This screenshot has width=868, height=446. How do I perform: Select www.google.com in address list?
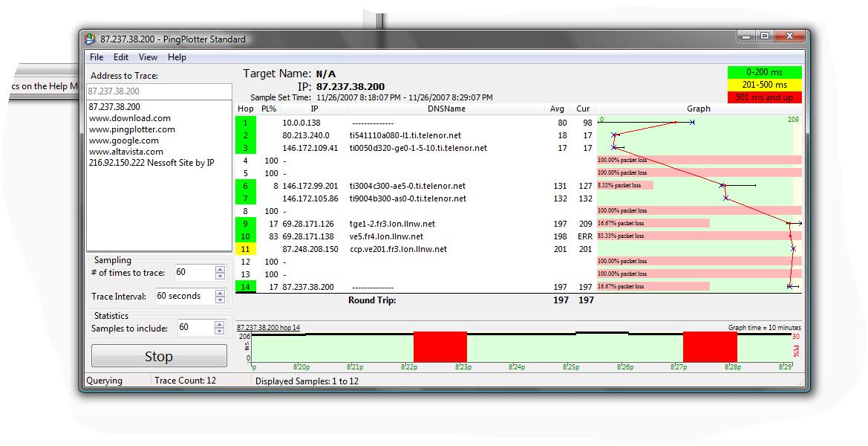[123, 140]
